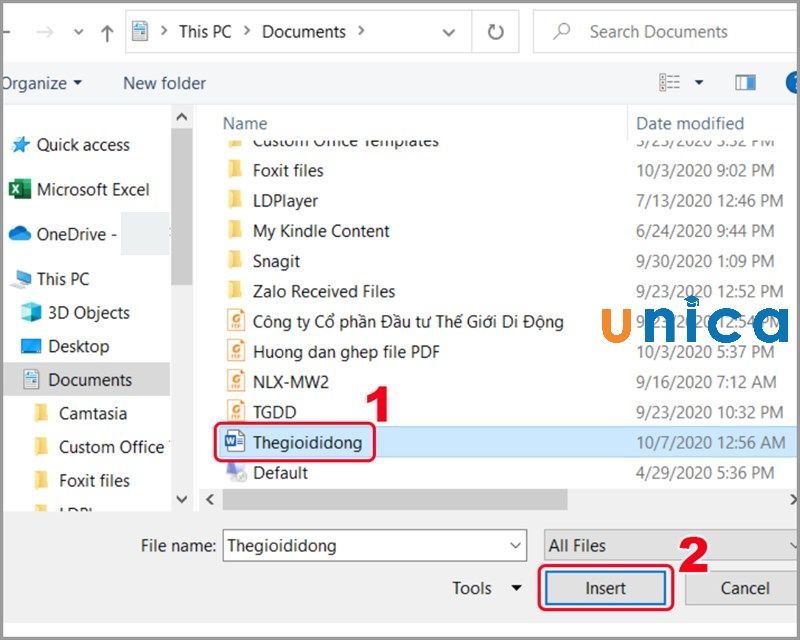Click horizontal scrollbar left arrow
The height and width of the screenshot is (640, 800).
210,499
